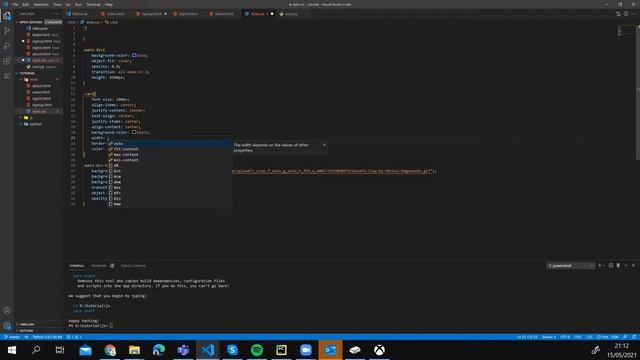The image size is (640, 360).
Task: Select the fit-content suggestion
Action: (x=170, y=149)
